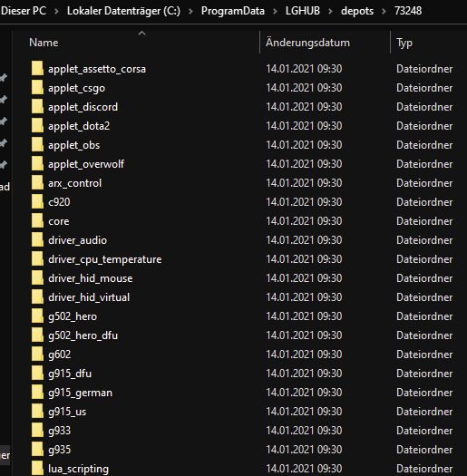Viewport: 467px width, 476px height.
Task: Open chevron after ProgramData breadcrumb
Action: click(275, 11)
